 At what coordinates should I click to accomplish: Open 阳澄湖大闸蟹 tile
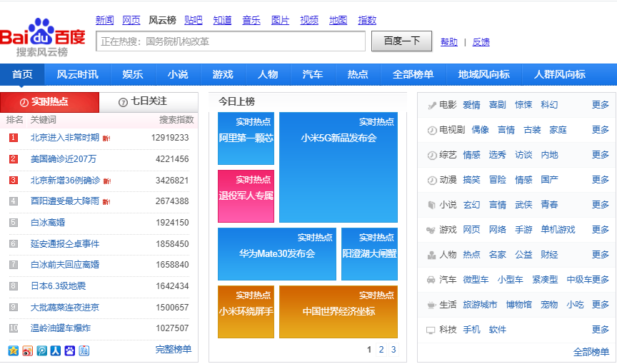(x=369, y=254)
